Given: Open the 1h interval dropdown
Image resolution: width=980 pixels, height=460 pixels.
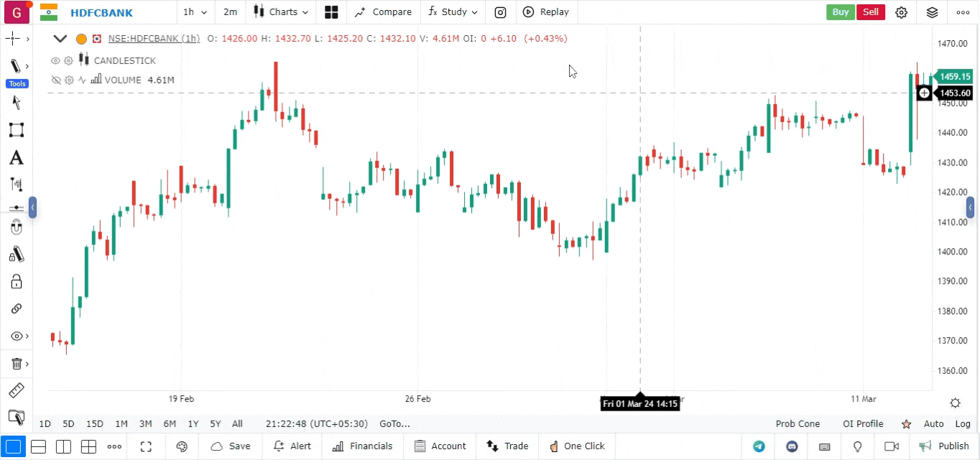Looking at the screenshot, I should [x=195, y=12].
